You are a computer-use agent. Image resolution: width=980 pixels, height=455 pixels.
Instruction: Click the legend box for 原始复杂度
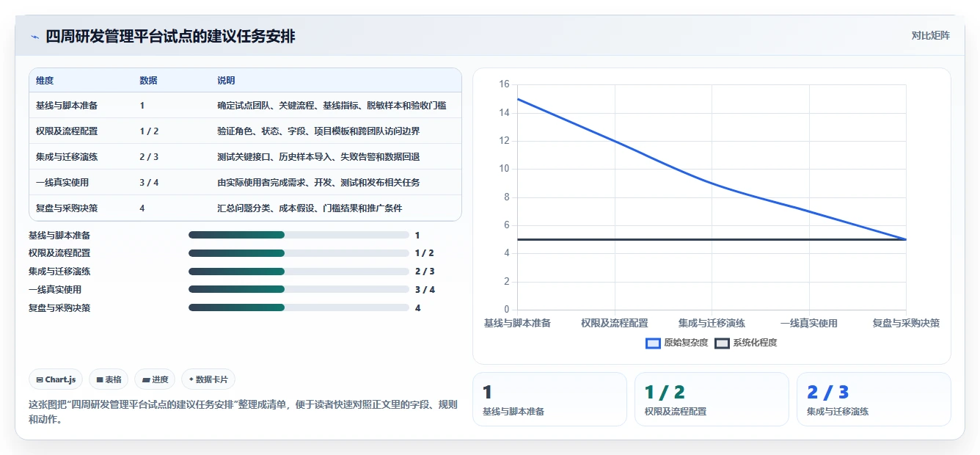653,343
